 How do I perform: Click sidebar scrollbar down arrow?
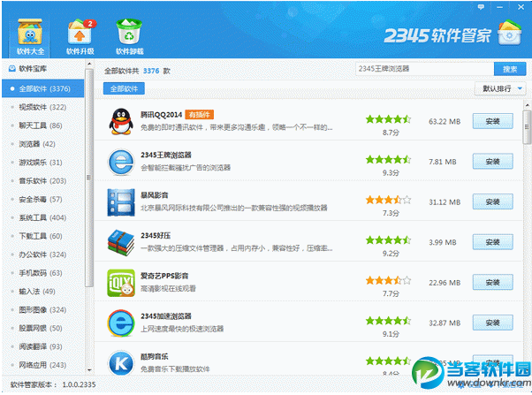[x=89, y=370]
